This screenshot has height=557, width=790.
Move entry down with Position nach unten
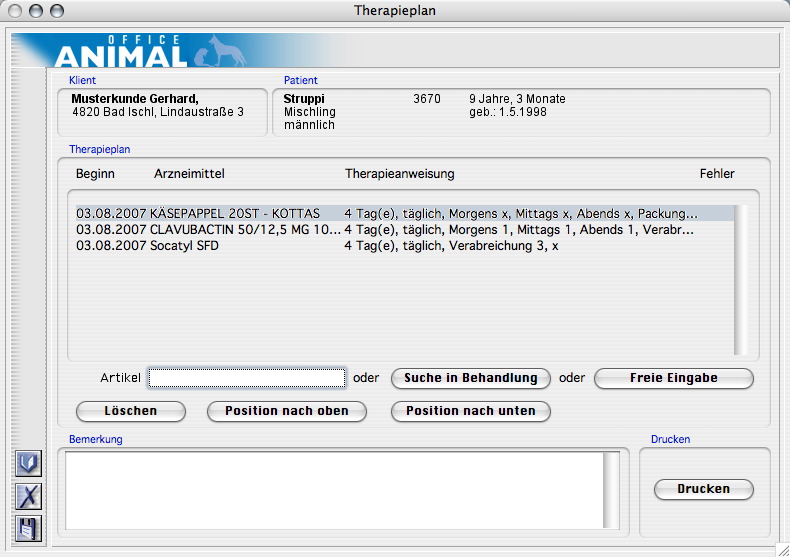tap(470, 411)
